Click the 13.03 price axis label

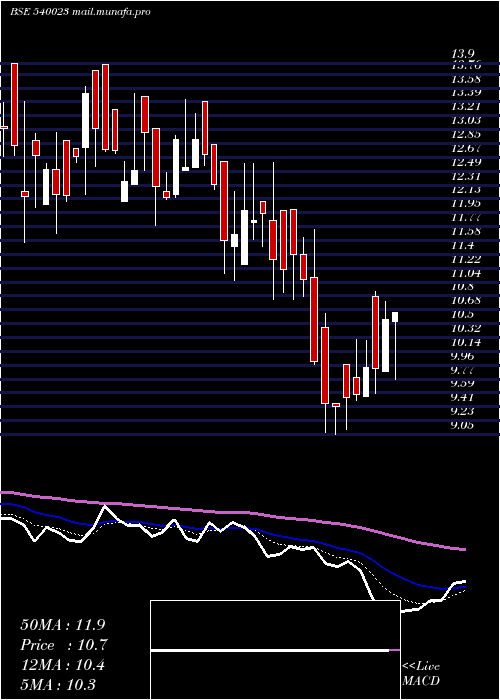tap(466, 120)
